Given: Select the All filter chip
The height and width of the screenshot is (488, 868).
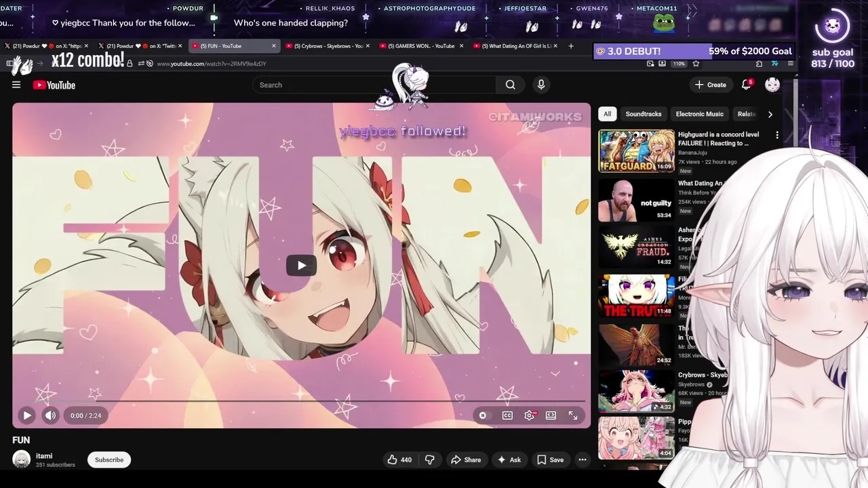Looking at the screenshot, I should pyautogui.click(x=608, y=114).
